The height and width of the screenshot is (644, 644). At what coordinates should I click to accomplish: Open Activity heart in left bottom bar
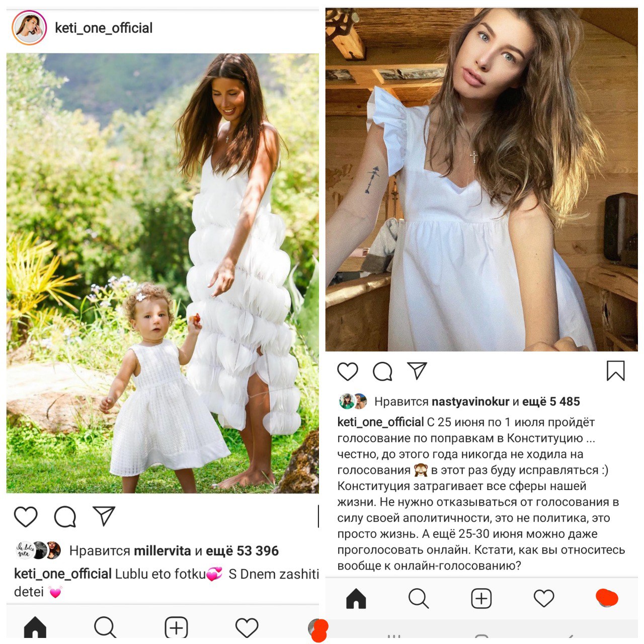247,628
